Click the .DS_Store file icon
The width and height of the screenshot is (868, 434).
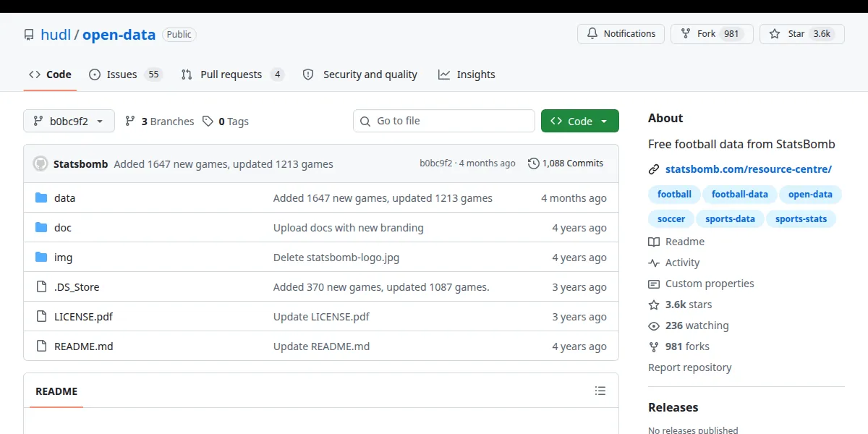[41, 287]
